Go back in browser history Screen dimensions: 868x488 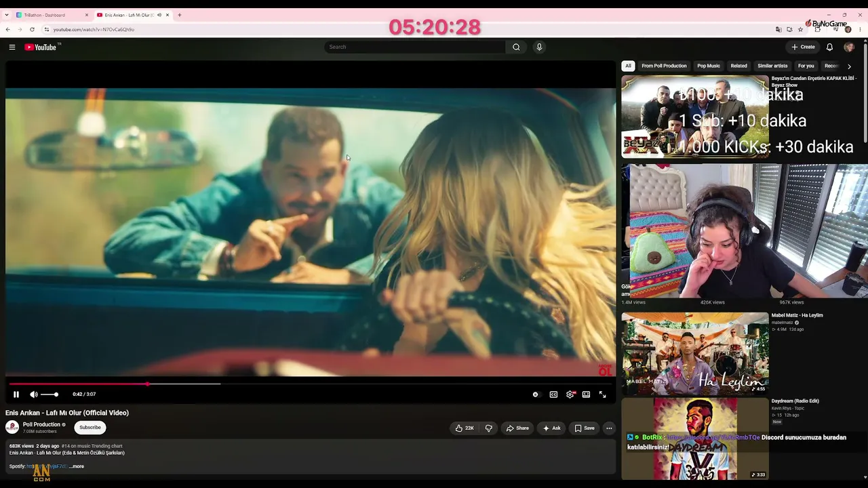tap(7, 29)
